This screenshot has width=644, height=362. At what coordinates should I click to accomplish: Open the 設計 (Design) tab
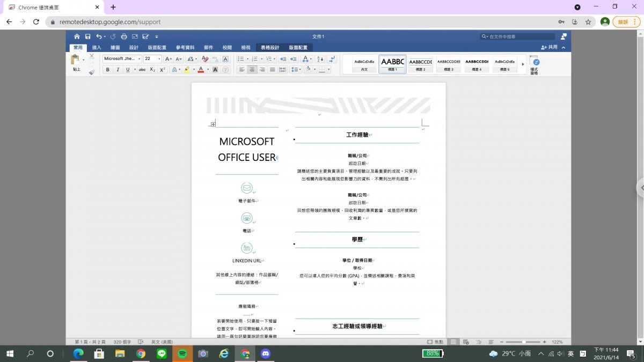134,47
